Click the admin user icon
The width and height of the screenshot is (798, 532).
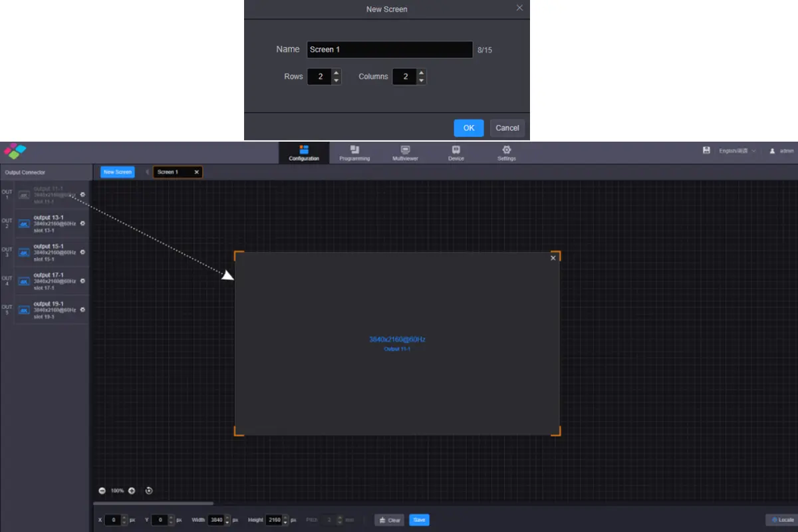(x=772, y=151)
